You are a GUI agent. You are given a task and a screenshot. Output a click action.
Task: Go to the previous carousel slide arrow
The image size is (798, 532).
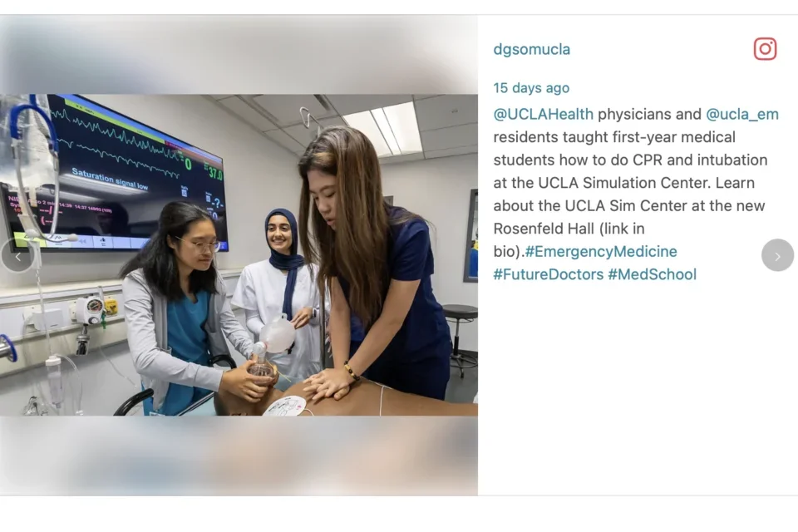[x=17, y=256]
